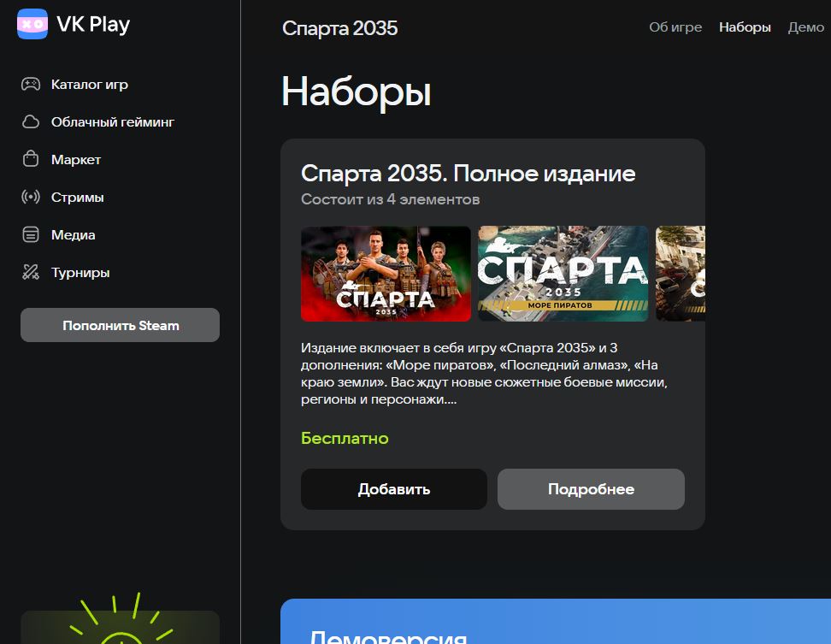This screenshot has height=644, width=831.
Task: Click the Демоверсия blue banner
Action: click(x=556, y=621)
